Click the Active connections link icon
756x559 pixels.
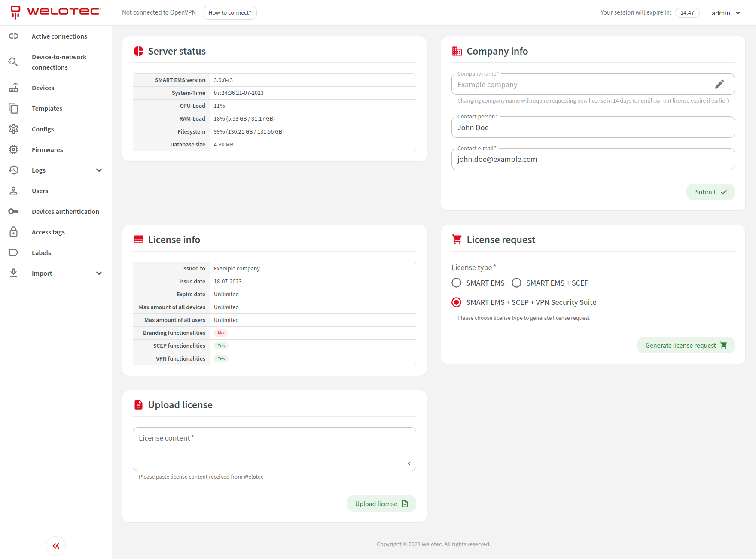(x=14, y=36)
